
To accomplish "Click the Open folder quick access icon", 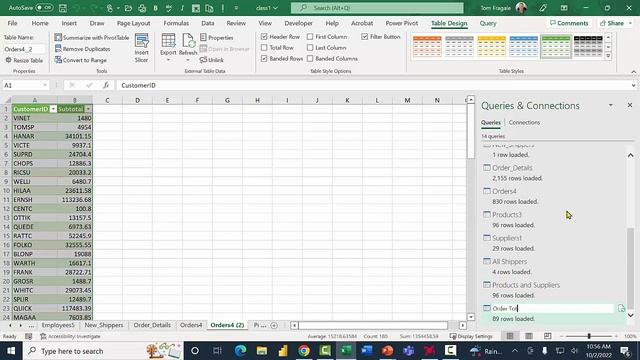I will 128,8.
